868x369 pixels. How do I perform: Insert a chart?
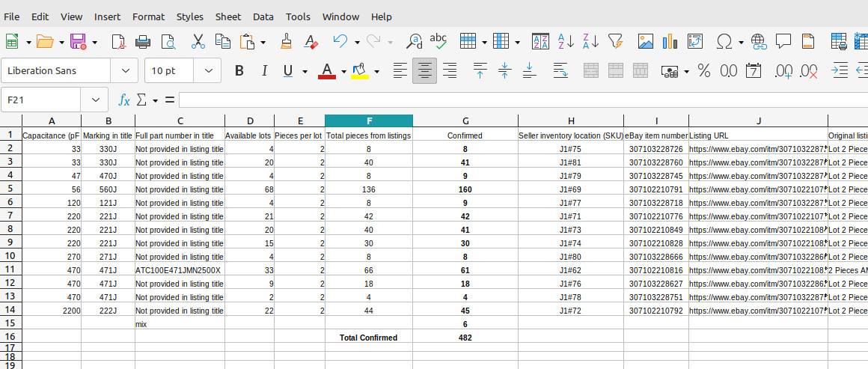click(670, 42)
